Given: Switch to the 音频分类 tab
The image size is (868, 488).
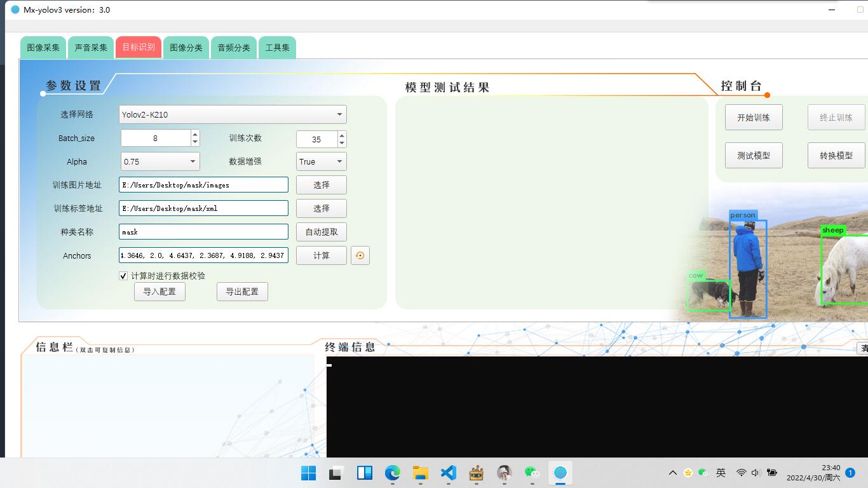Looking at the screenshot, I should (x=234, y=48).
